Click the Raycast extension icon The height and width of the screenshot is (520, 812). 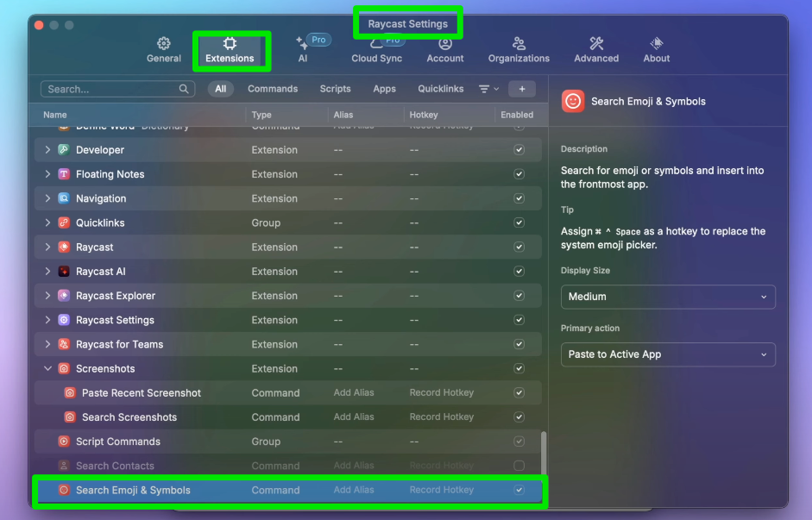(x=64, y=247)
